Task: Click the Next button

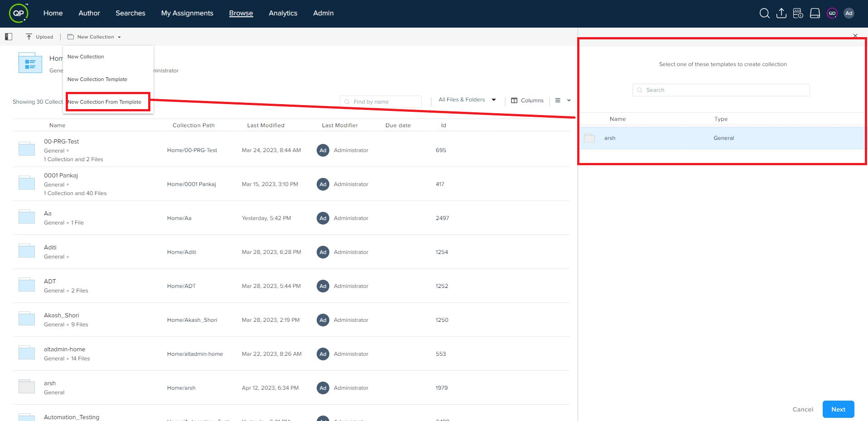Action: [x=838, y=409]
